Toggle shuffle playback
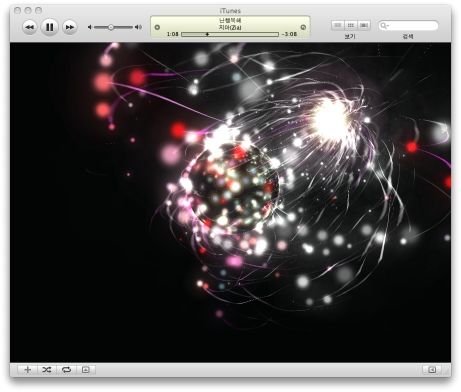The height and width of the screenshot is (392, 461). [47, 370]
